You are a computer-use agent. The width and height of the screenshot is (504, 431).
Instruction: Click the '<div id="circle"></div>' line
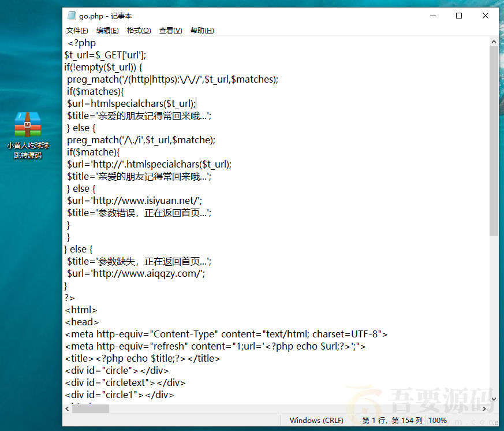pos(117,370)
